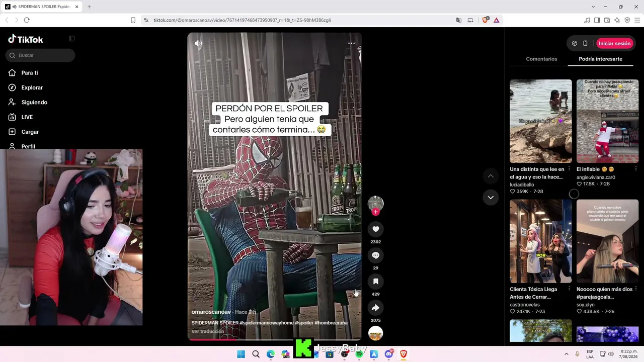Go to the next video with down chevron
The width and height of the screenshot is (644, 362).
491,198
